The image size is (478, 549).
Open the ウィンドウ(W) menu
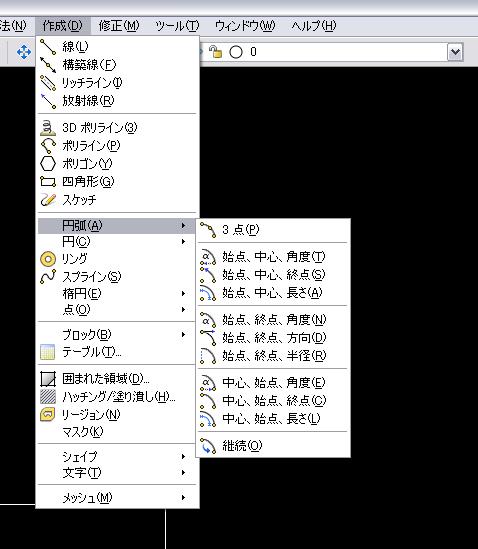pos(245,26)
